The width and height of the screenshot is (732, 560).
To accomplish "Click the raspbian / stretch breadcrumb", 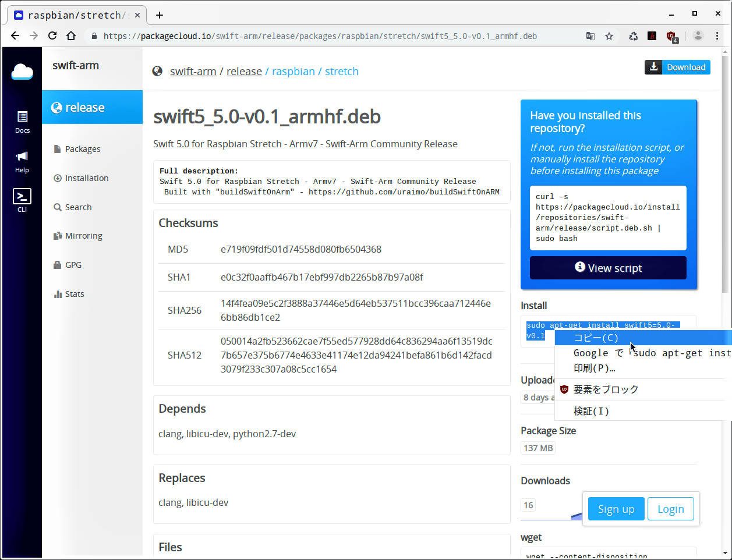I will coord(315,71).
